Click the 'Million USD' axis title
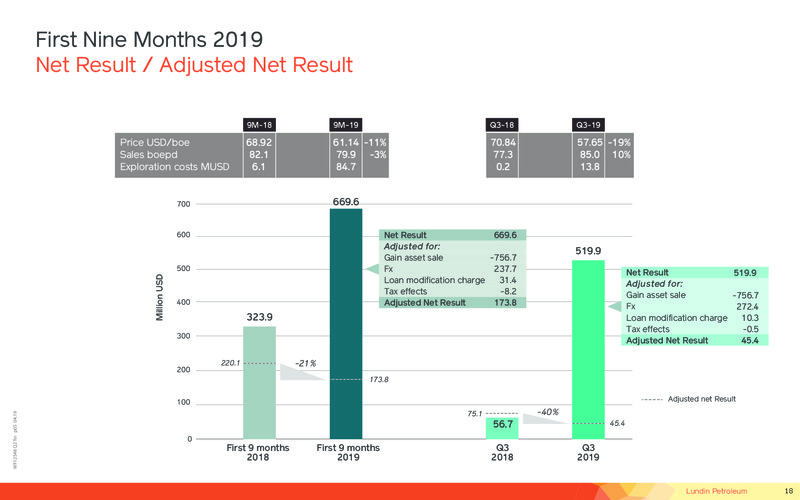This screenshot has height=500, width=800. [160, 297]
